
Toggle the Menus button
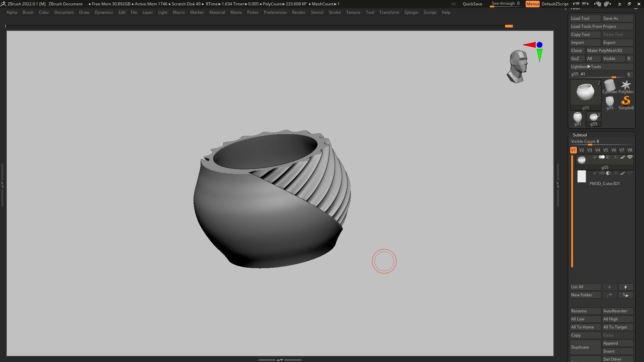tap(532, 4)
